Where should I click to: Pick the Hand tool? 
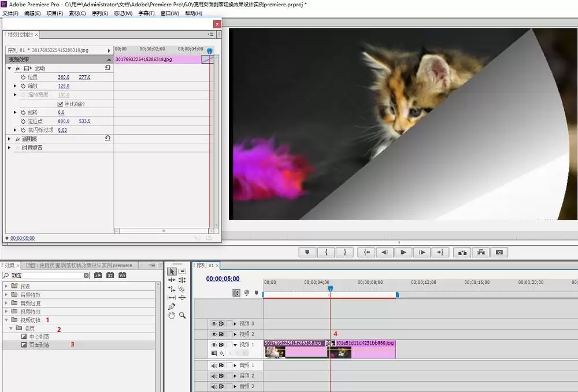coord(172,316)
